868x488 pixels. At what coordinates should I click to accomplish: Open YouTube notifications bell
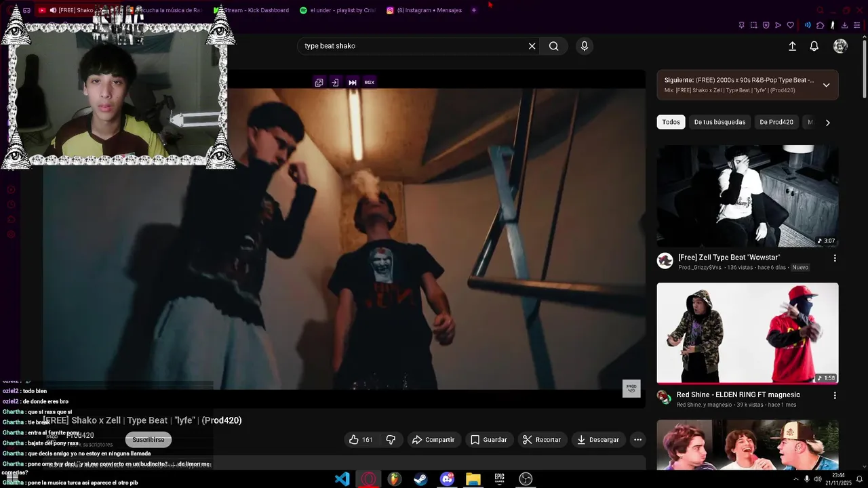(x=814, y=46)
